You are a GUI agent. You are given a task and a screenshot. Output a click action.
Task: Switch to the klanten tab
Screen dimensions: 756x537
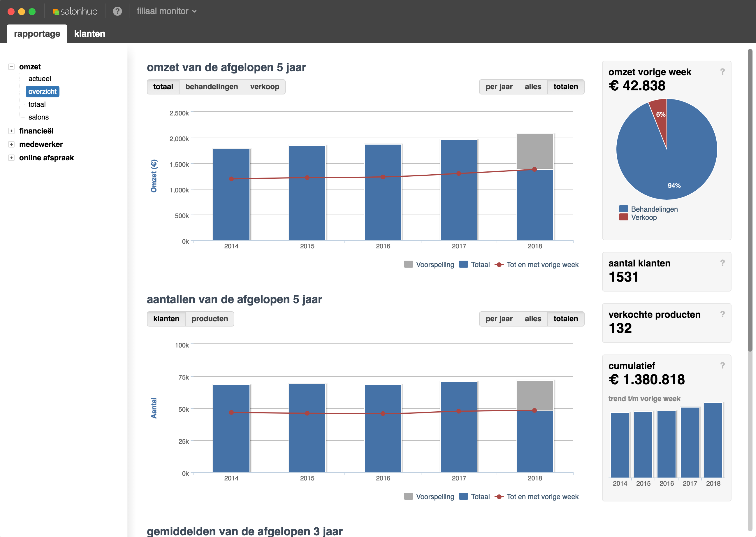tap(89, 34)
